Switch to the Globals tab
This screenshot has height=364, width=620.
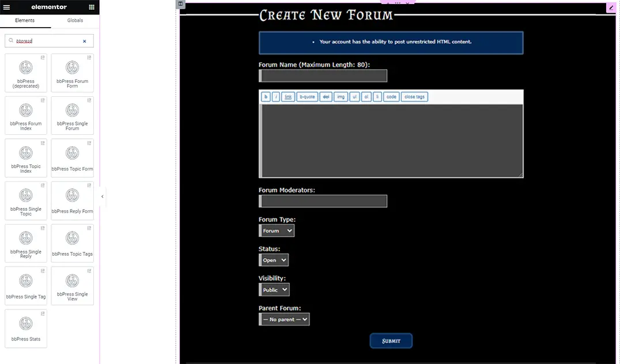75,20
